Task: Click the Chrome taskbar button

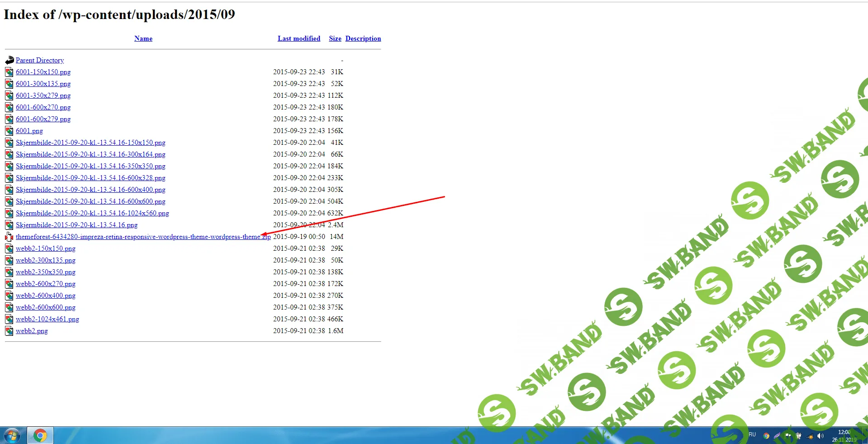Action: pyautogui.click(x=40, y=435)
